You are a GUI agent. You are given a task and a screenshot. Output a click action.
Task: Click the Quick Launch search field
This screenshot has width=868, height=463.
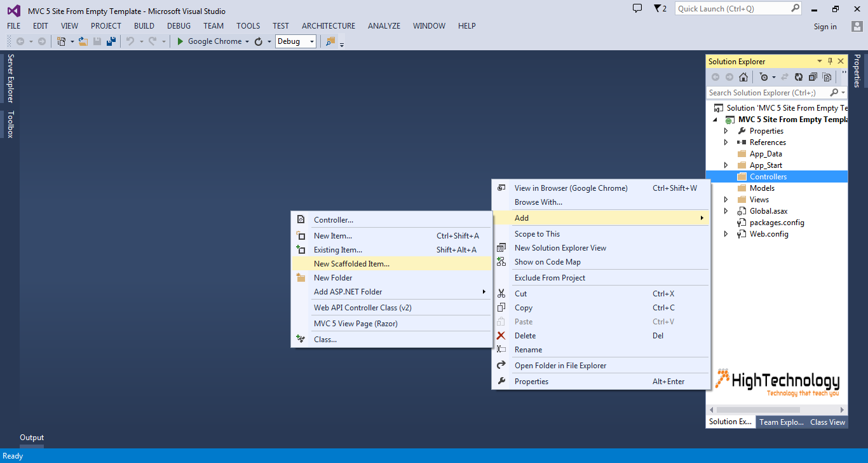[x=733, y=9]
